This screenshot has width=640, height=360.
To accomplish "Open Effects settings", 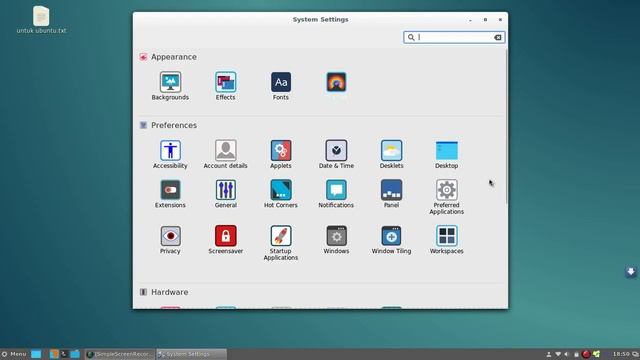I will 225,86.
